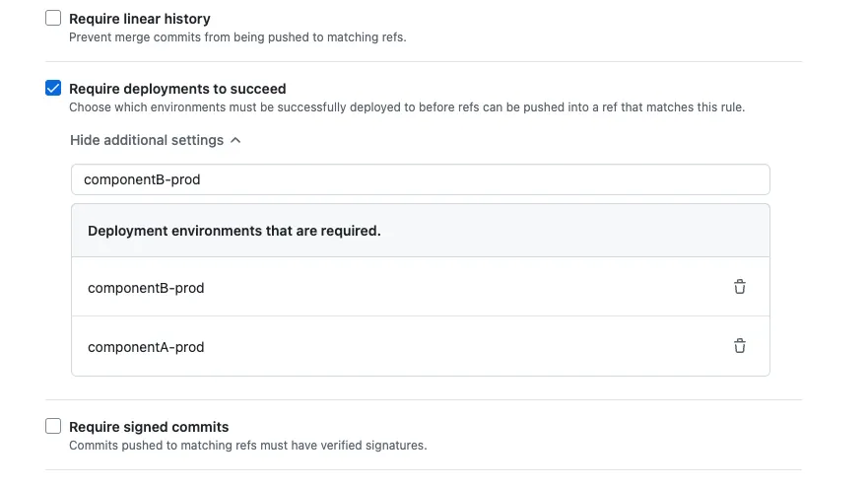868x488 pixels.
Task: Uncheck the Require deployments to succeed checkbox
Action: 53,89
